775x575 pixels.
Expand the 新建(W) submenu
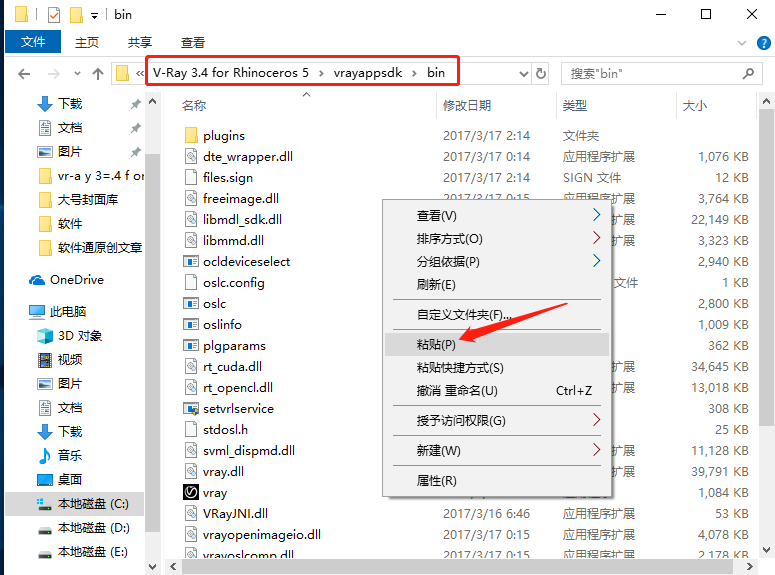click(x=597, y=450)
